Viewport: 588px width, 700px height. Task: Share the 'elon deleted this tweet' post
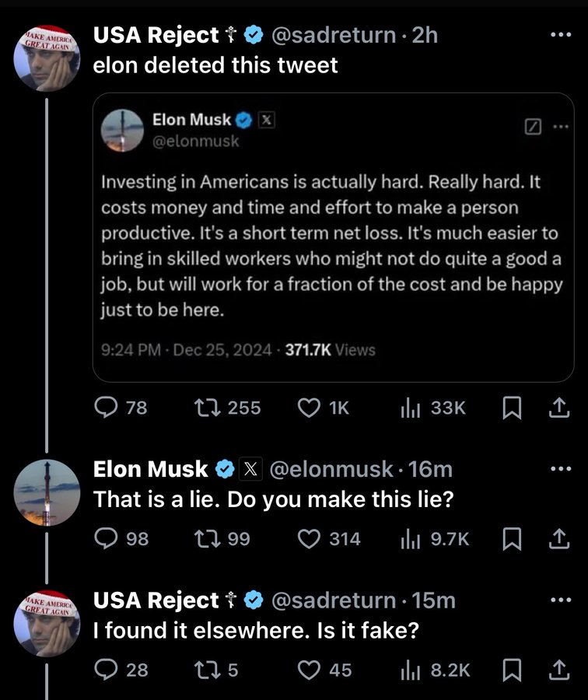pyautogui.click(x=559, y=408)
